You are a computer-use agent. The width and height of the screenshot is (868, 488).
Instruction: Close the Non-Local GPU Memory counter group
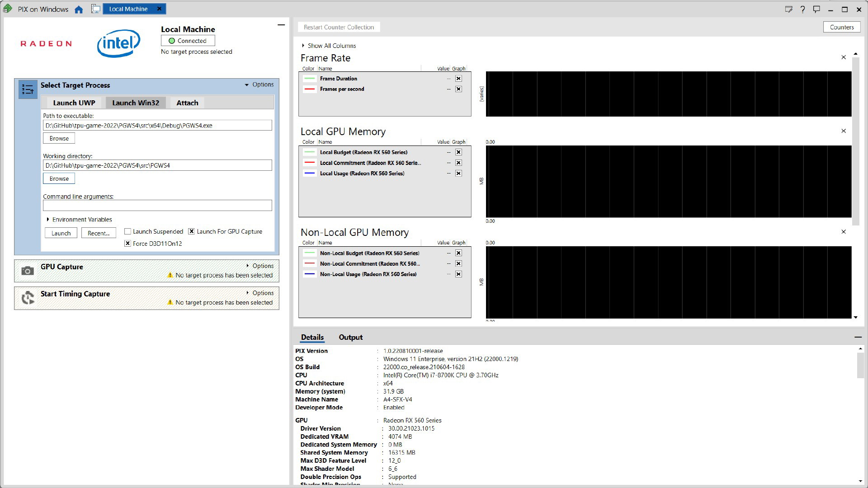click(x=844, y=232)
